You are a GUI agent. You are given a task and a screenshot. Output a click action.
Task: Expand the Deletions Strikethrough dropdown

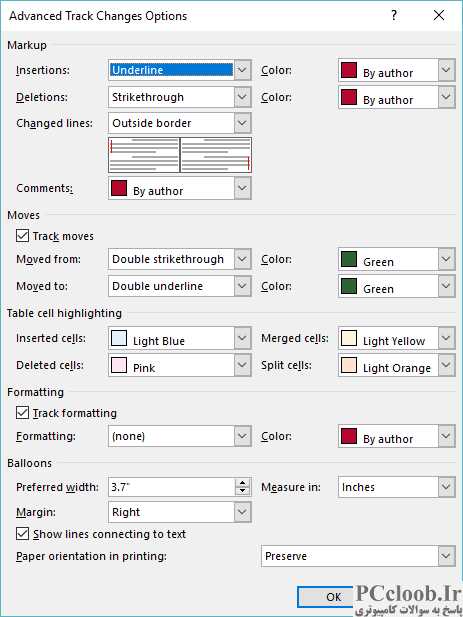point(242,97)
